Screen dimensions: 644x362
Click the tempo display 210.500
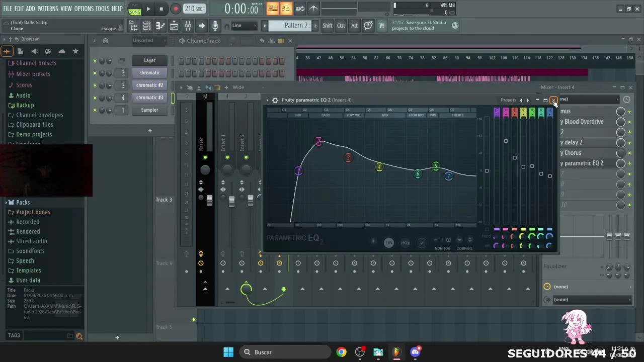(194, 9)
